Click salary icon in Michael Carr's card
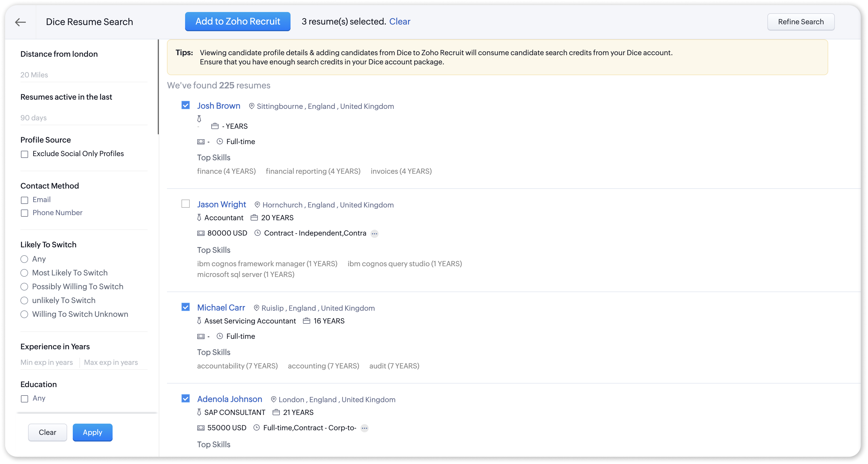This screenshot has width=868, height=464. (201, 336)
